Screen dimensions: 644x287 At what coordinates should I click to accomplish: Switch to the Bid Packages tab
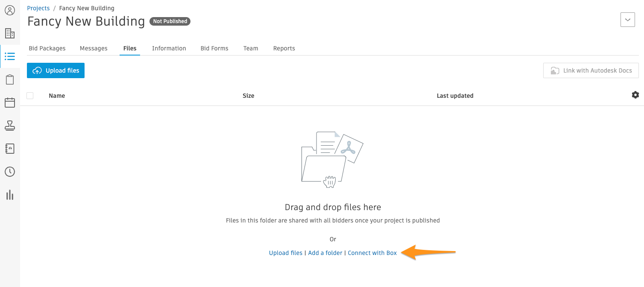[47, 48]
